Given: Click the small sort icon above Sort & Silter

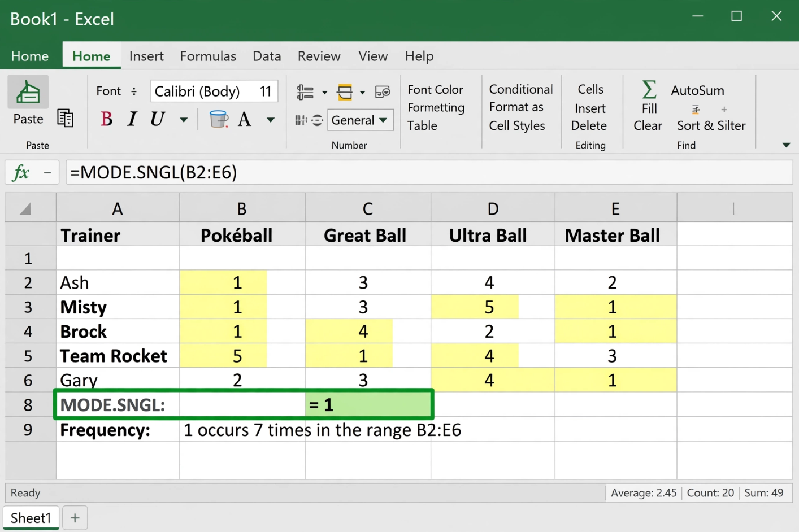Looking at the screenshot, I should pos(696,110).
